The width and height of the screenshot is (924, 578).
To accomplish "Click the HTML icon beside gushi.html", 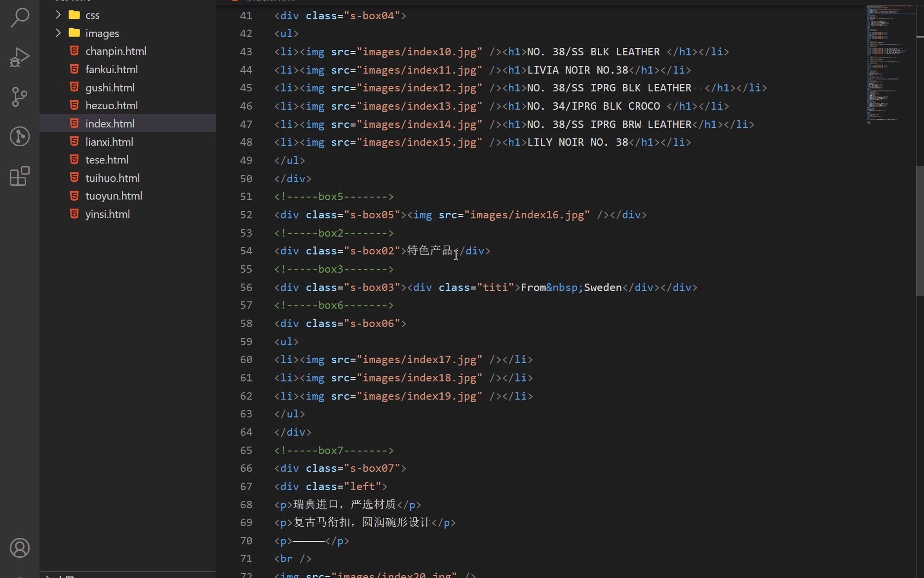I will coord(74,87).
